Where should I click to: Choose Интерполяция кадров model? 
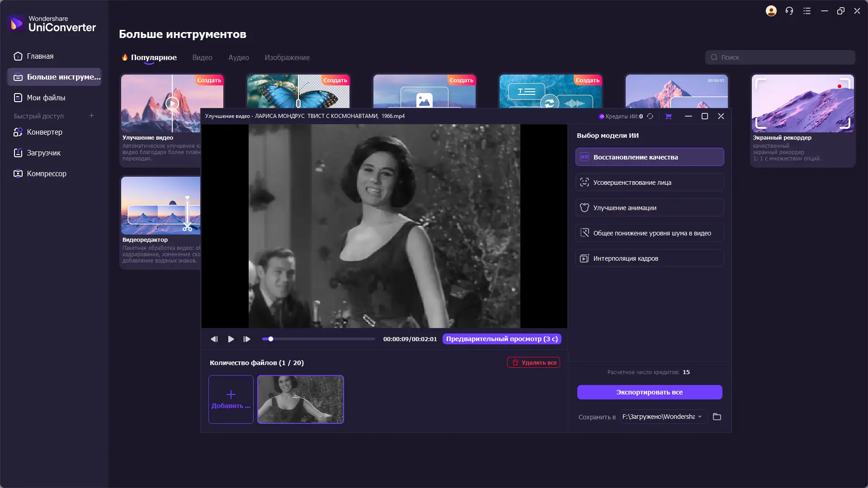pos(650,258)
